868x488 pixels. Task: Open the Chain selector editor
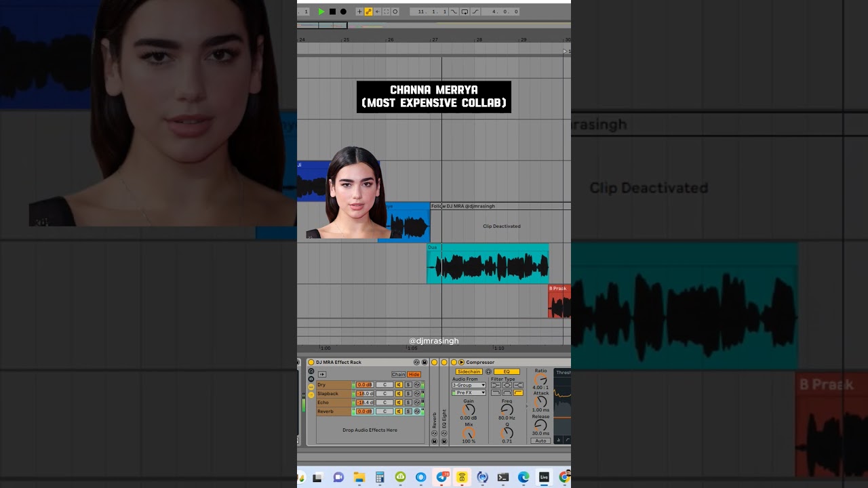click(399, 374)
